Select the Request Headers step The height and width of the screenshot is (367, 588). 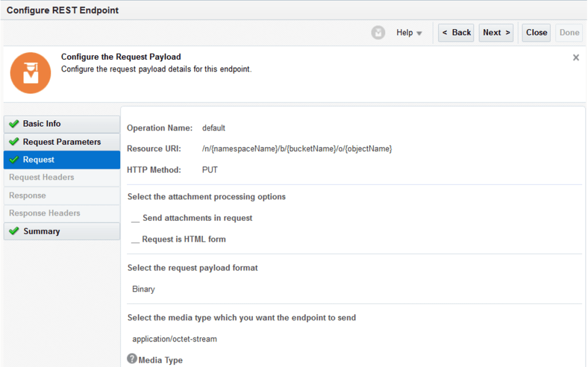coord(41,177)
